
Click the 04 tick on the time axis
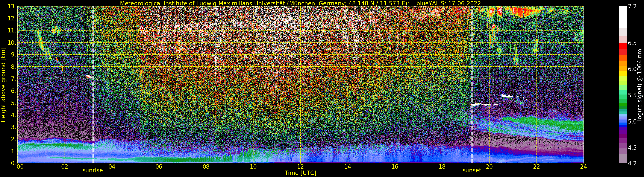point(112,166)
